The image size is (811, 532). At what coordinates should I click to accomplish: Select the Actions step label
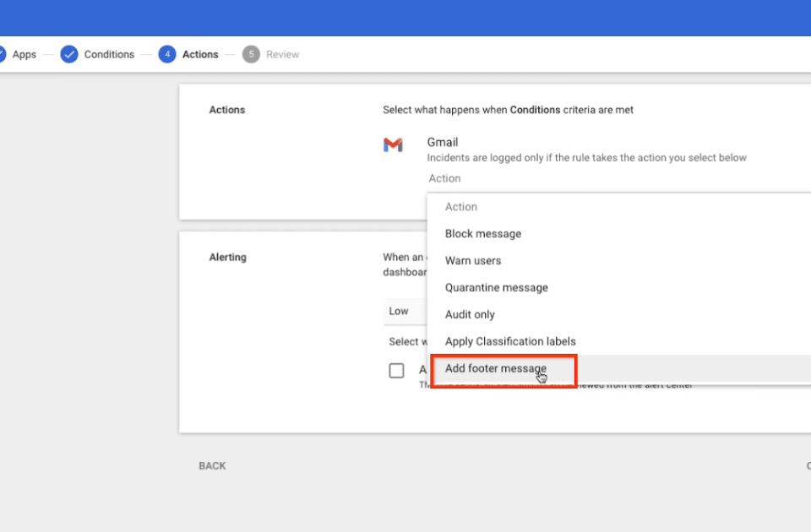coord(200,54)
